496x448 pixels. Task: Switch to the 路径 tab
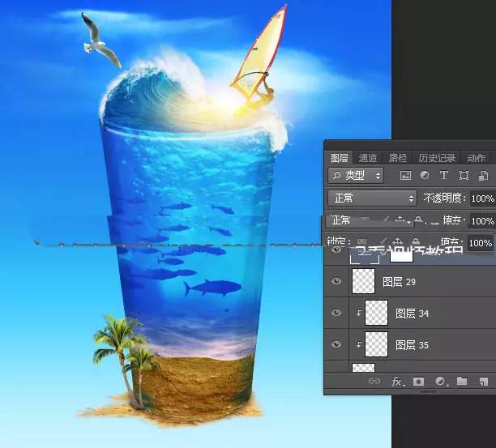(398, 158)
